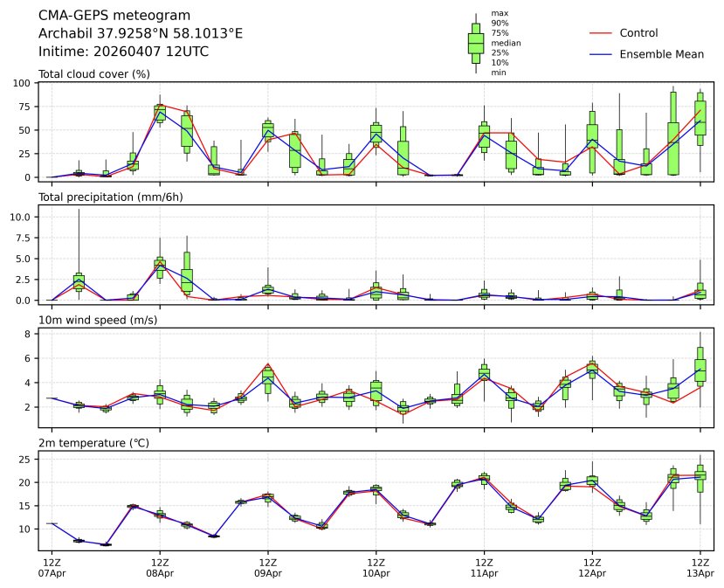Click the 'Total cloud cover (%)' panel title

94,74
